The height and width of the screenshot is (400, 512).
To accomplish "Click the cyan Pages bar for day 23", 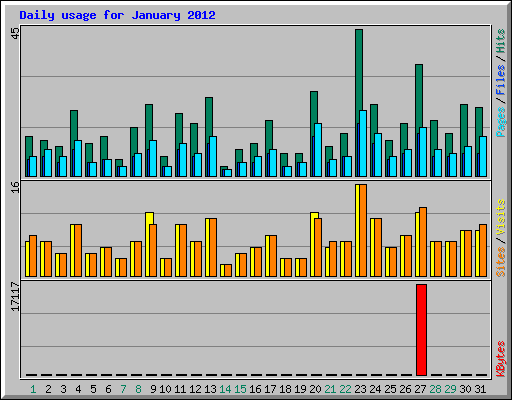I will [363, 143].
